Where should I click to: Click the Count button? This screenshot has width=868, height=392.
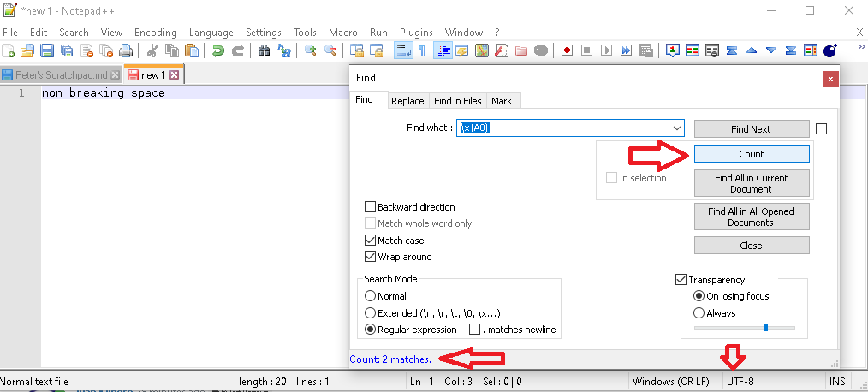click(752, 154)
